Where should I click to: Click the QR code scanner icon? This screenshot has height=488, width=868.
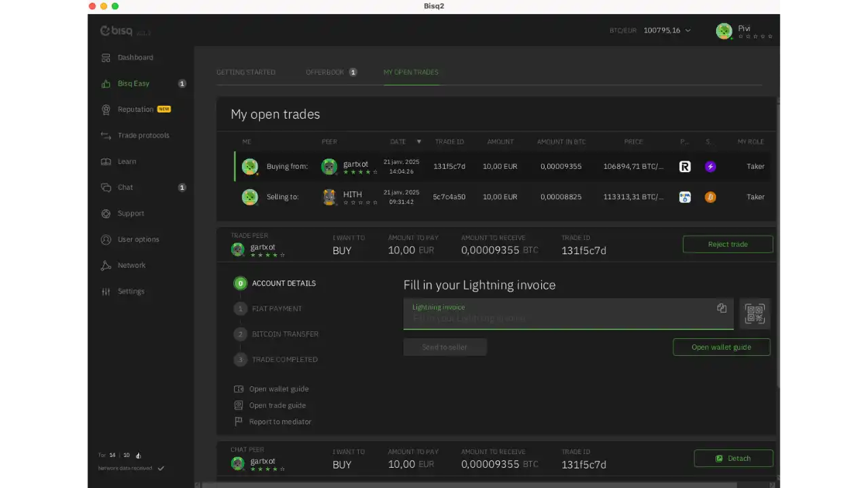point(754,313)
